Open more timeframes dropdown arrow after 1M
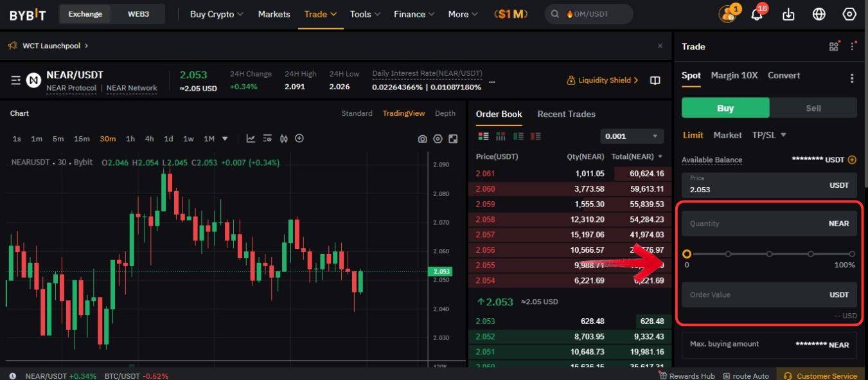The width and height of the screenshot is (868, 380). coord(225,139)
